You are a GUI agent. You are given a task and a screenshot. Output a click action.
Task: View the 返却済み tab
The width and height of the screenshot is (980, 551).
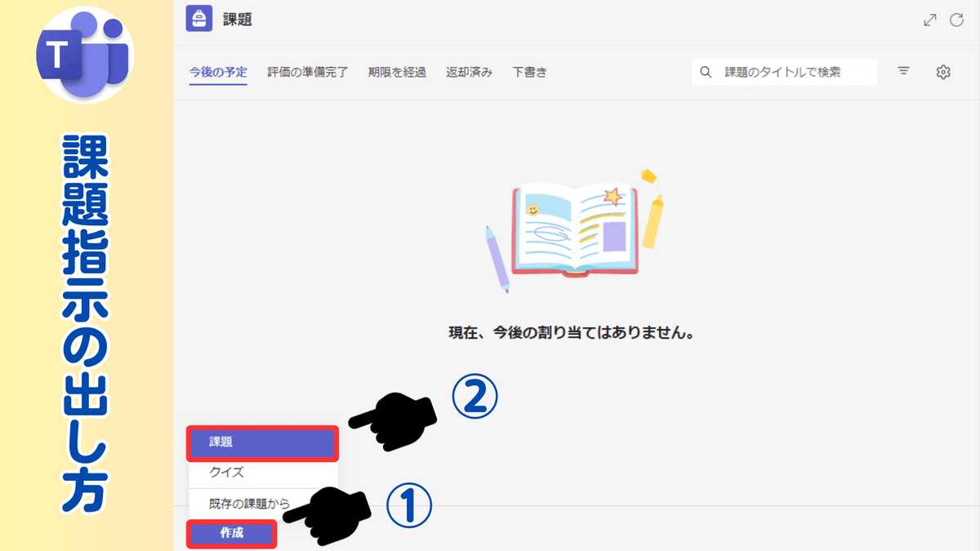469,72
